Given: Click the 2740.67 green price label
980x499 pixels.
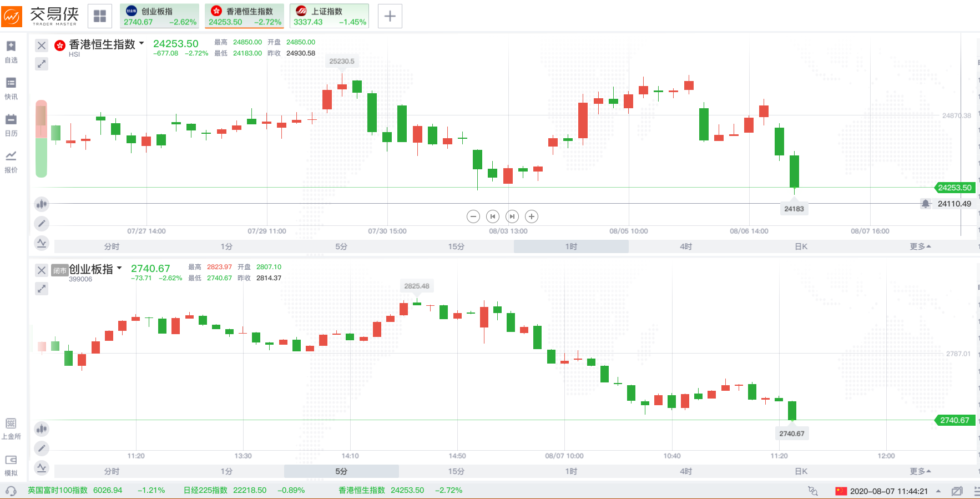Looking at the screenshot, I should tap(954, 420).
